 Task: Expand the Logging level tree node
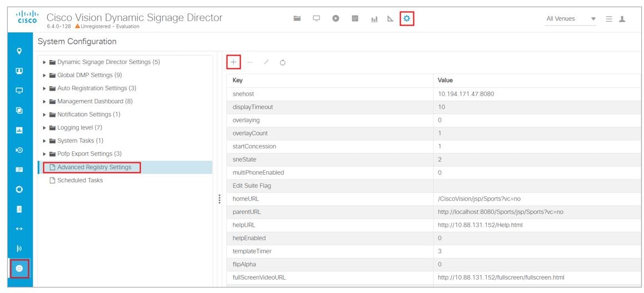pos(45,128)
